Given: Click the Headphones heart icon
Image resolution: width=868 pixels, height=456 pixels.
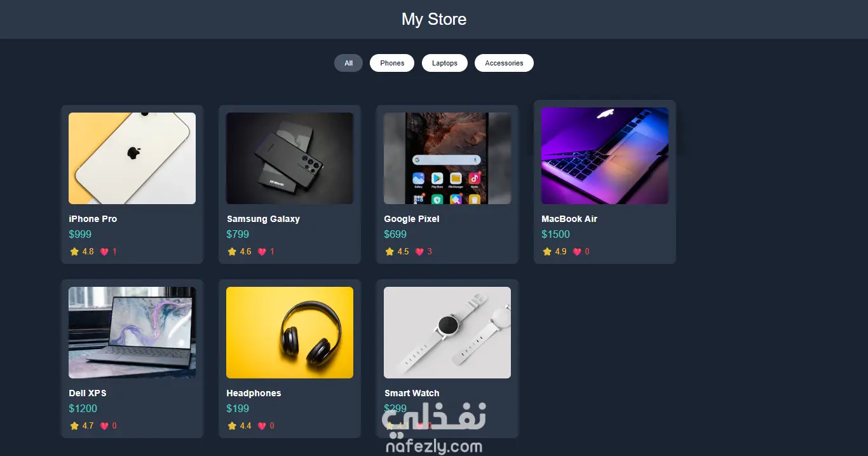Looking at the screenshot, I should click(262, 426).
